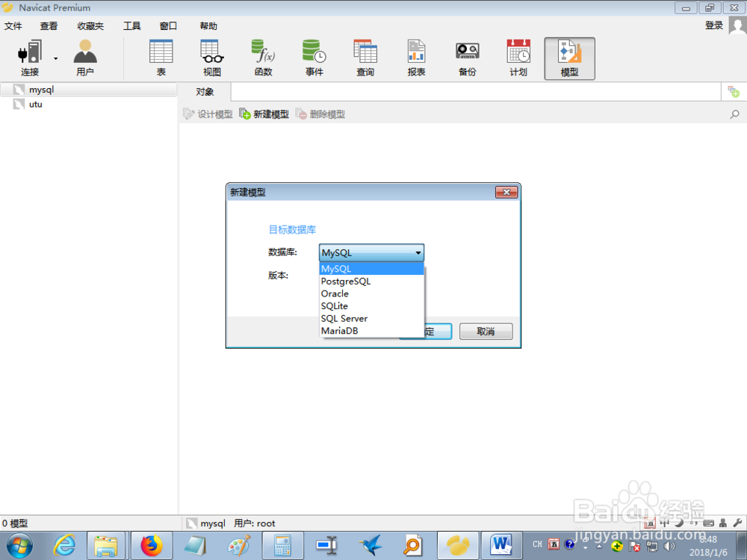Open the magnifier search taskbar icon

pos(412,546)
